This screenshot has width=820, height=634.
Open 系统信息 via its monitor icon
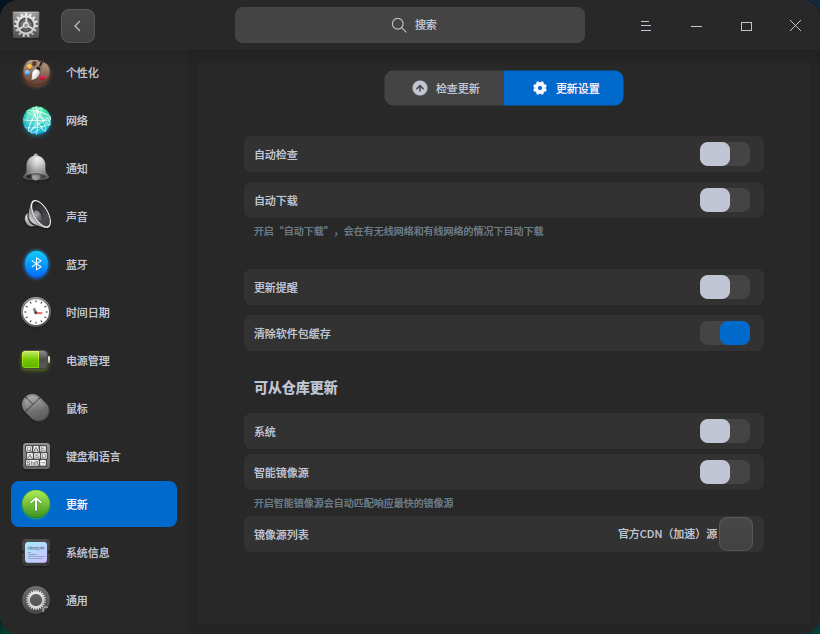(36, 552)
